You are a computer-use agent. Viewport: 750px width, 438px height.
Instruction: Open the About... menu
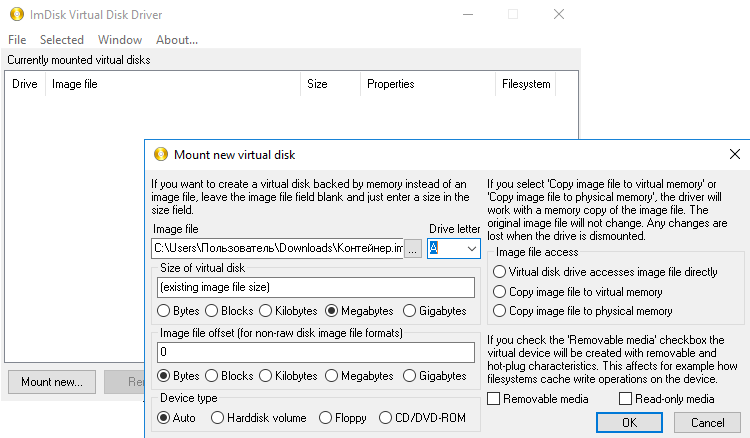point(177,40)
